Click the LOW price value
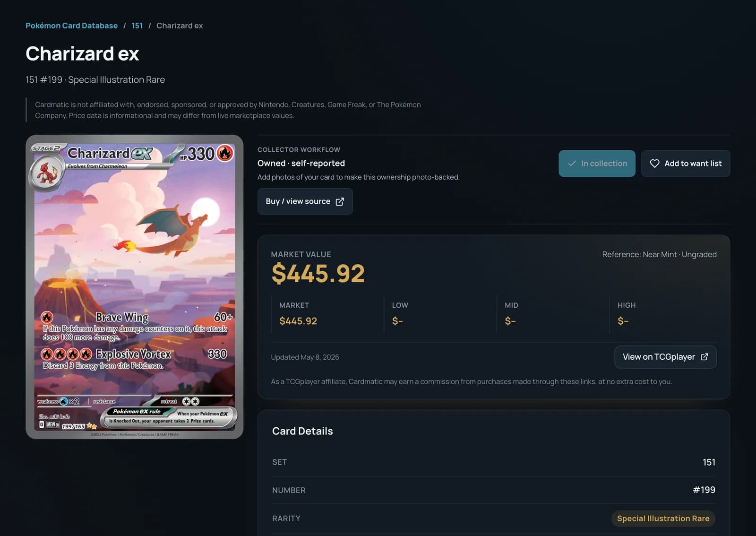This screenshot has height=536, width=756. (397, 321)
